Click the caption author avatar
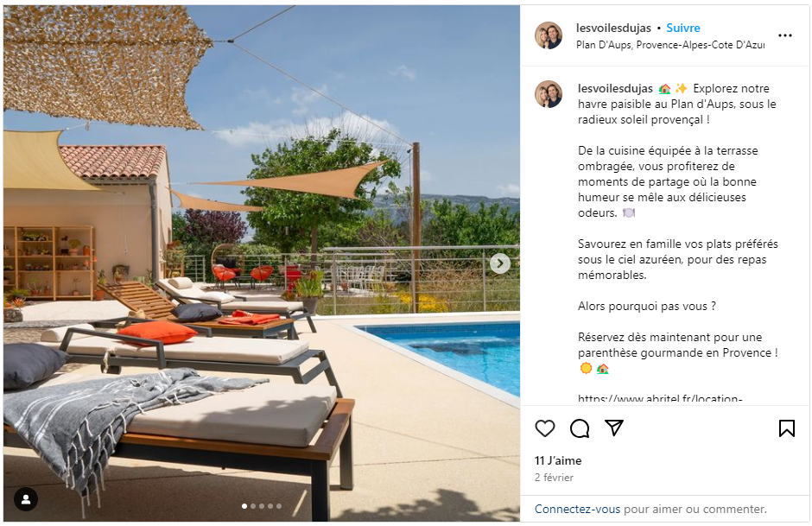This screenshot has height=526, width=812. [x=549, y=94]
